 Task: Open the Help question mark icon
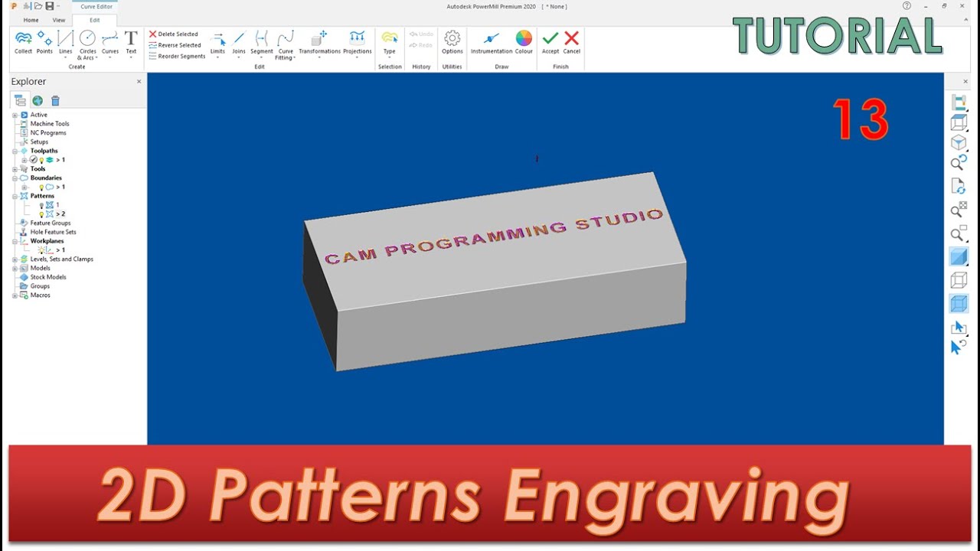906,6
